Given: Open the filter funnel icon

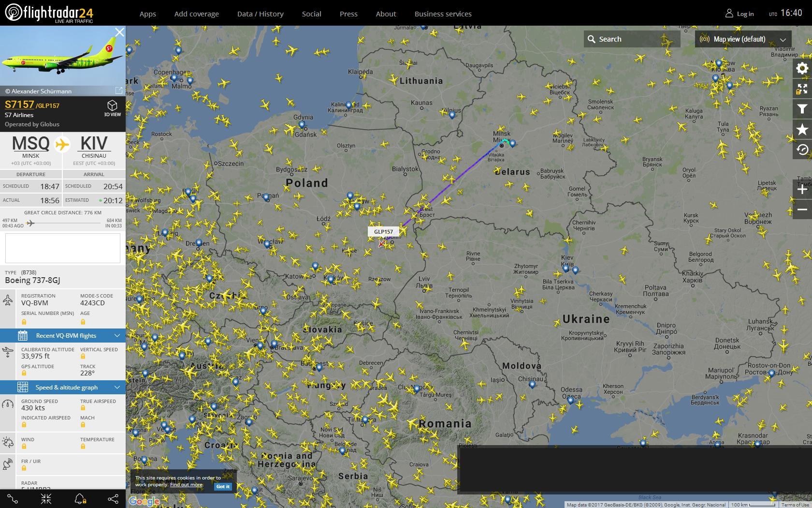Looking at the screenshot, I should tap(802, 109).
